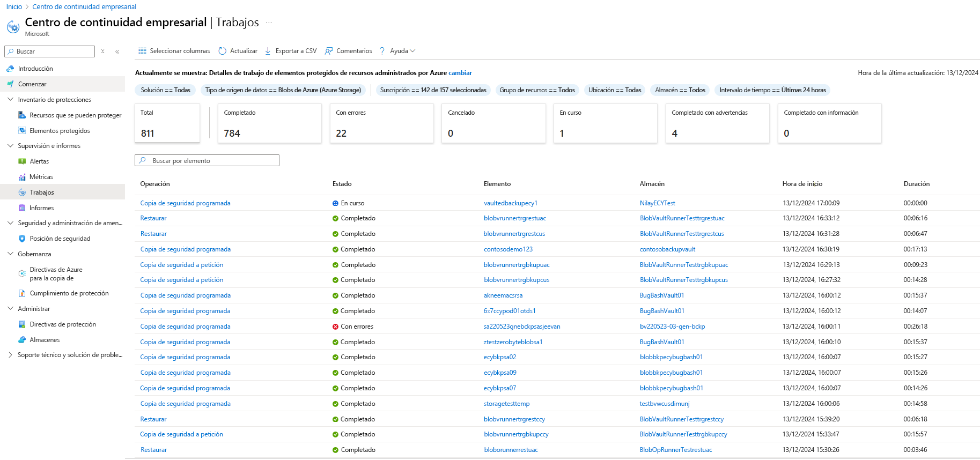Open the NilayECYTest vault link
Viewport: 980px width, 460px height.
pos(658,203)
